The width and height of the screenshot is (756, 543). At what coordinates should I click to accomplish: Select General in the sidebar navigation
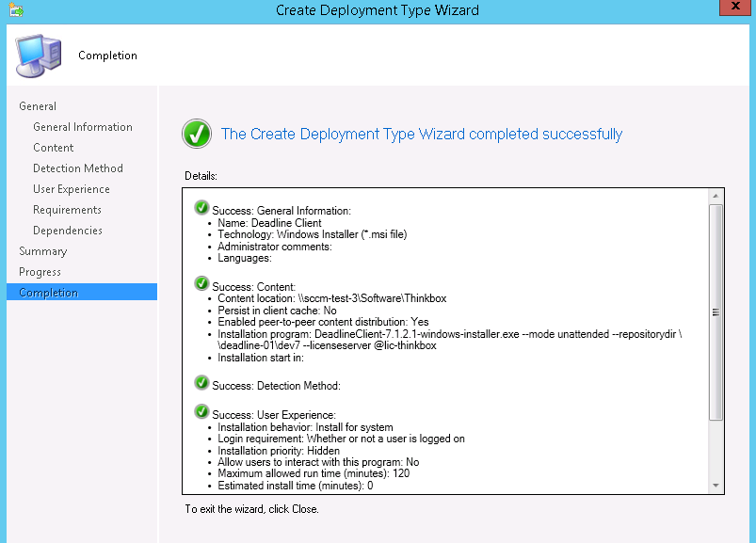[x=38, y=105]
